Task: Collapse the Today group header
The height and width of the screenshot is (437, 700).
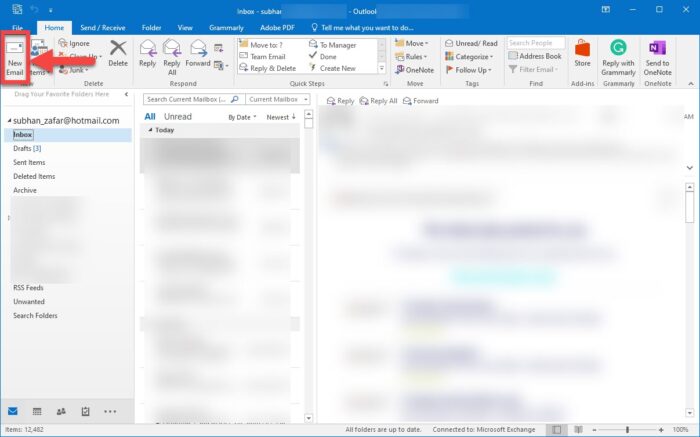Action: [150, 130]
